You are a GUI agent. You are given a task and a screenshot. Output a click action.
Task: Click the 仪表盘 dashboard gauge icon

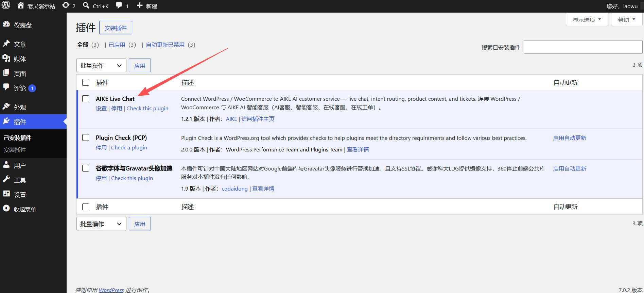tap(6, 25)
